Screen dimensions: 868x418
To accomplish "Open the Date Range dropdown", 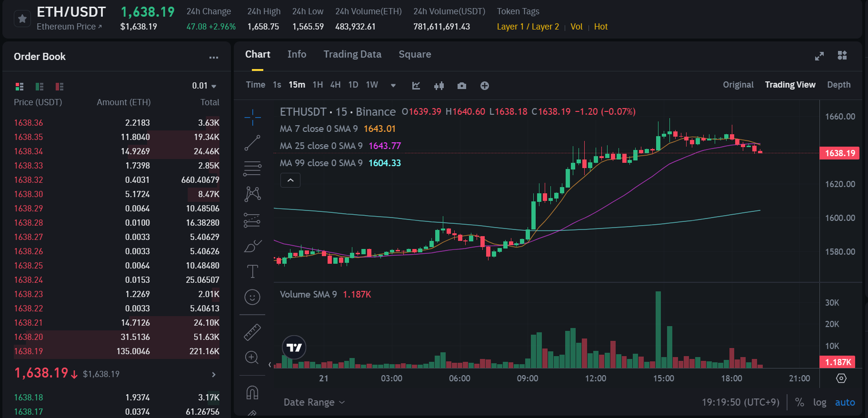I will [x=314, y=402].
